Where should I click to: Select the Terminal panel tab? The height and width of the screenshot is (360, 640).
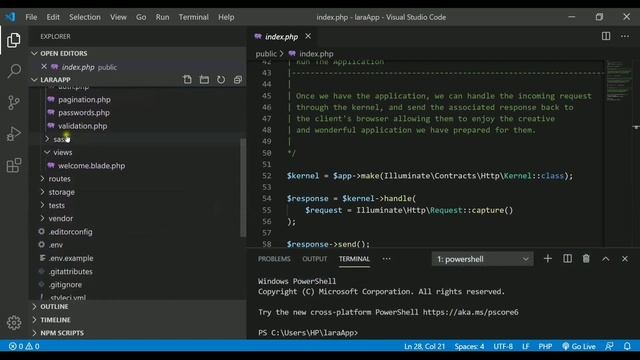[x=354, y=259]
